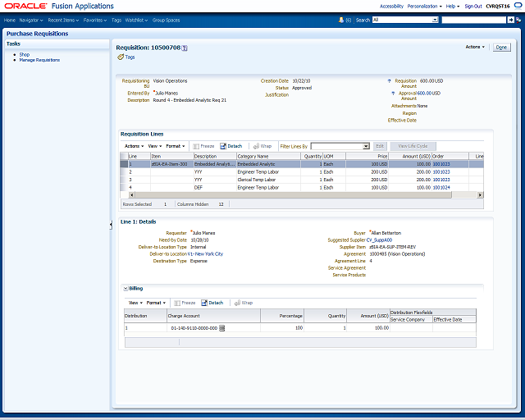The width and height of the screenshot is (525, 420).
Task: Select the Clerical Temp Labor category cell
Action: 268,180
